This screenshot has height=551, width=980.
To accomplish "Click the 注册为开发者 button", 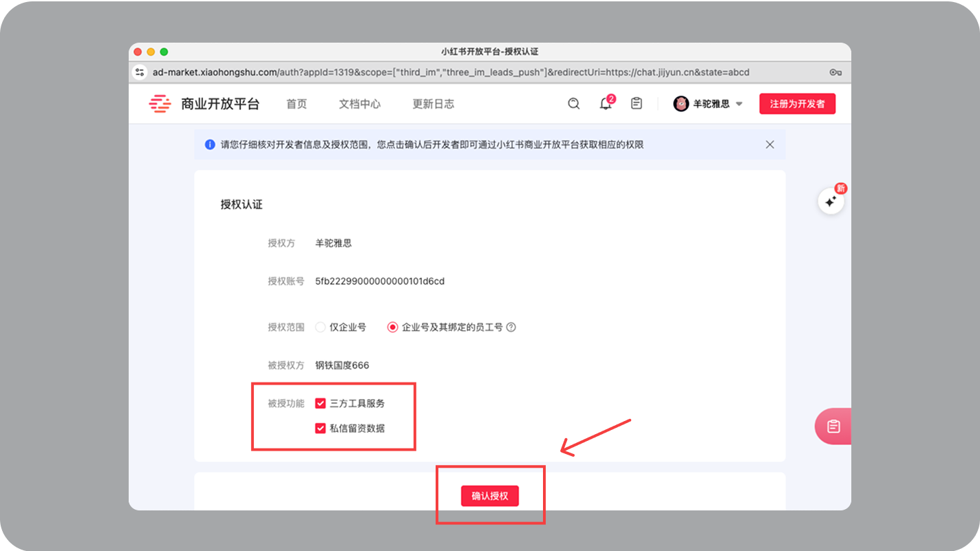I will 797,103.
